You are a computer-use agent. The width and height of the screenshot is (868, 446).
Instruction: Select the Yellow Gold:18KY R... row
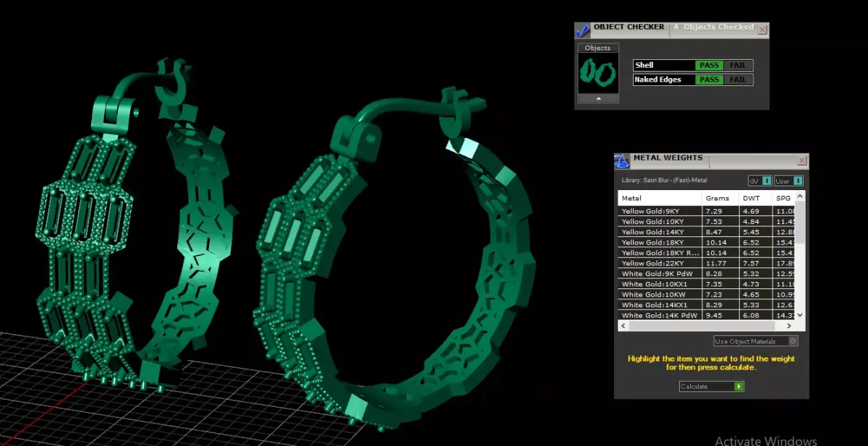click(x=707, y=253)
